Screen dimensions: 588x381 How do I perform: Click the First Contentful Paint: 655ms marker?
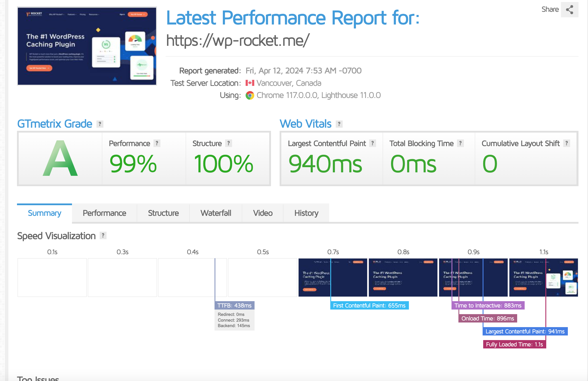(x=369, y=305)
